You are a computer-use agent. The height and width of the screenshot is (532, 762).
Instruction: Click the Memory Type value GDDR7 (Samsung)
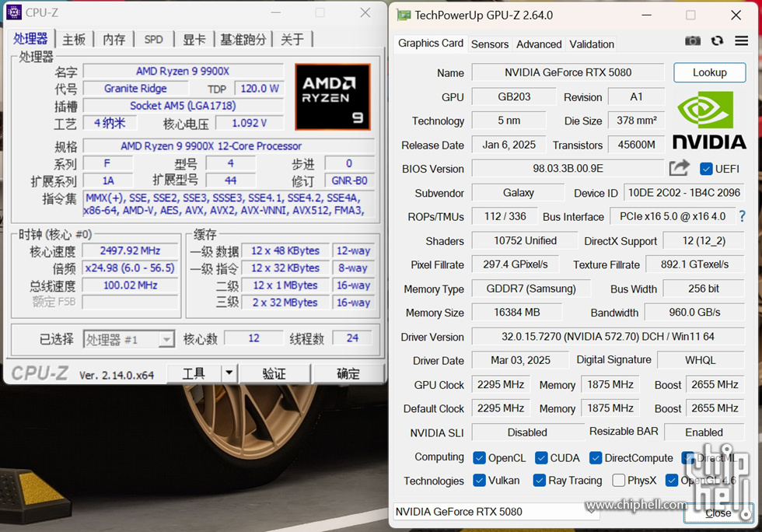531,289
